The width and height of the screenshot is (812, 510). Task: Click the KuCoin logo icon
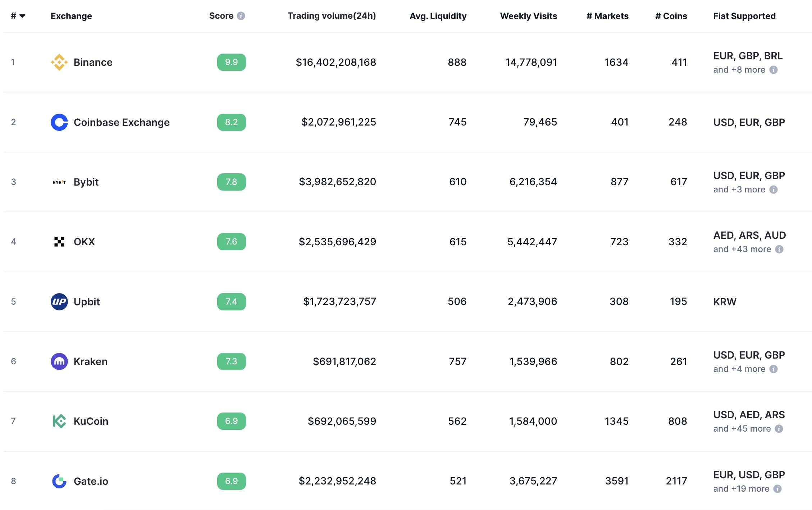(59, 421)
